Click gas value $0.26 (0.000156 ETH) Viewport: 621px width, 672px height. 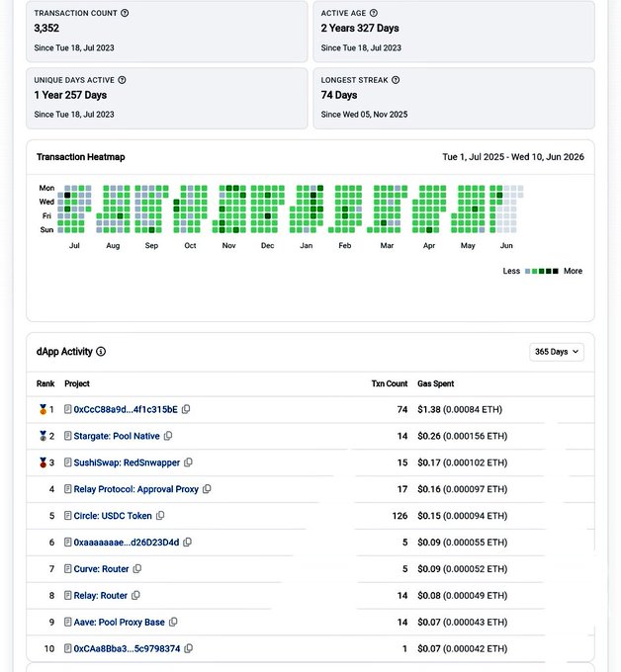point(463,436)
